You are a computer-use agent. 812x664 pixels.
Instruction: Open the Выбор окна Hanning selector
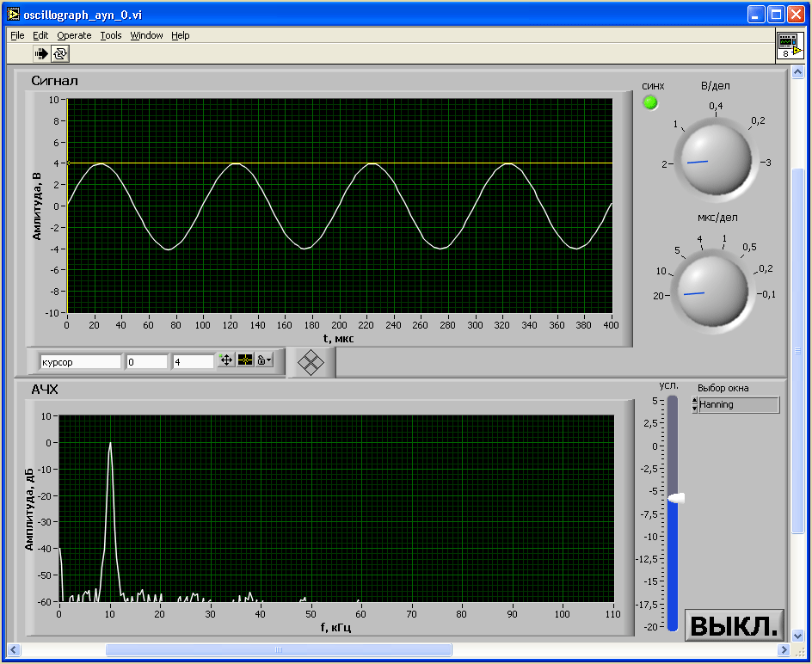(x=739, y=404)
